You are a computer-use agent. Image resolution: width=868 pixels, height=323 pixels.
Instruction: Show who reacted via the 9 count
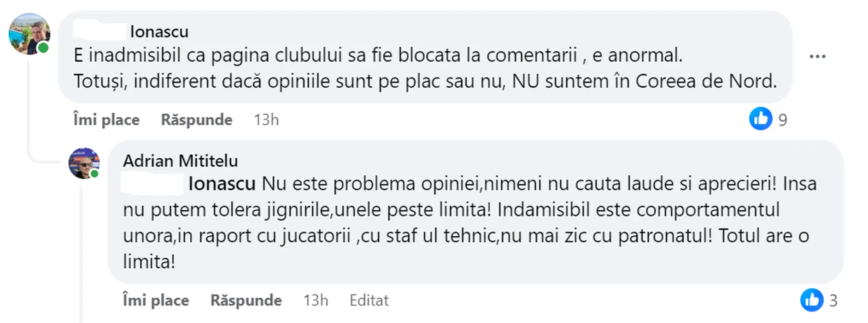pos(783,120)
